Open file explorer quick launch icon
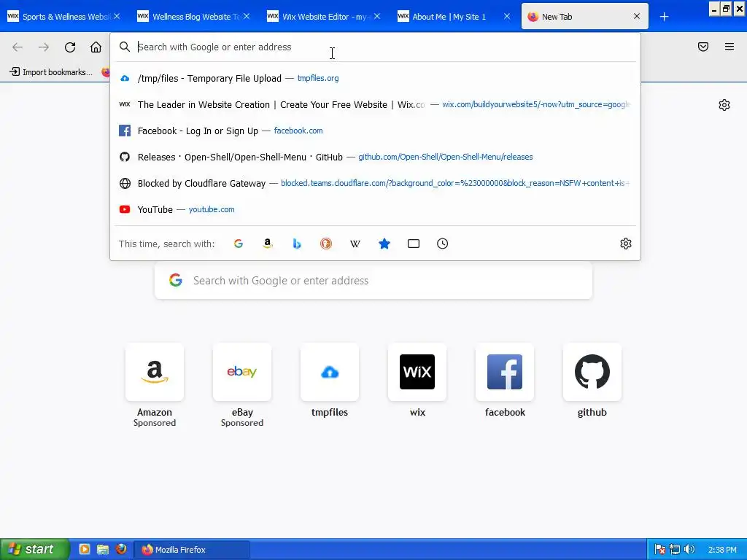 (102, 549)
